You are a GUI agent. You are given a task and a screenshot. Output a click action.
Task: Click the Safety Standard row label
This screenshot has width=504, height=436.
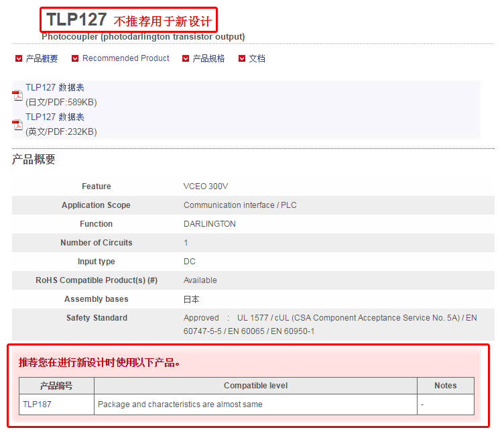click(97, 318)
